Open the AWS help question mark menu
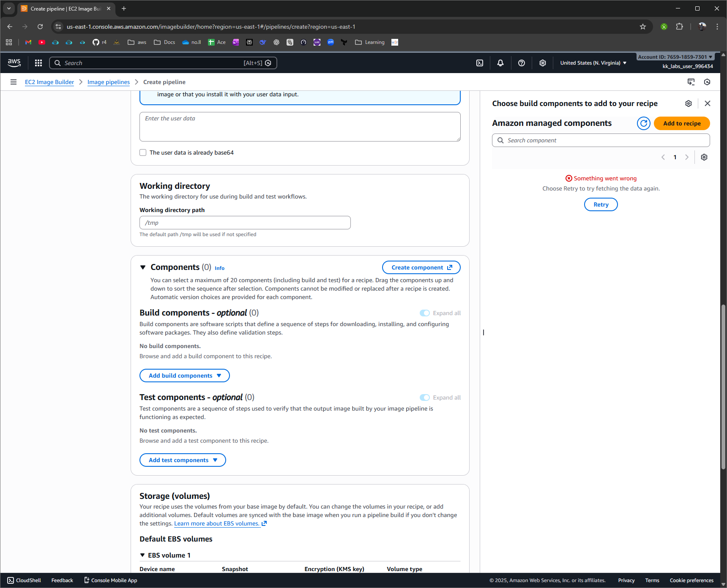Image resolution: width=727 pixels, height=588 pixels. (522, 63)
